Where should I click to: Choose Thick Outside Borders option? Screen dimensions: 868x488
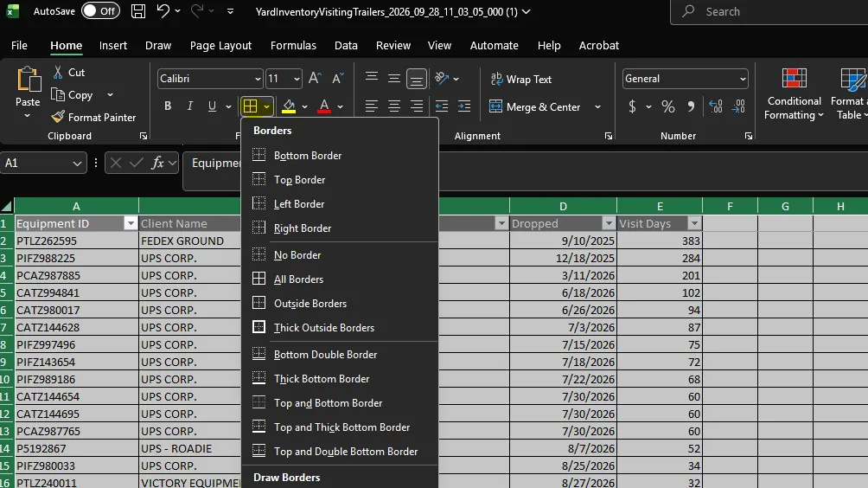340,327
